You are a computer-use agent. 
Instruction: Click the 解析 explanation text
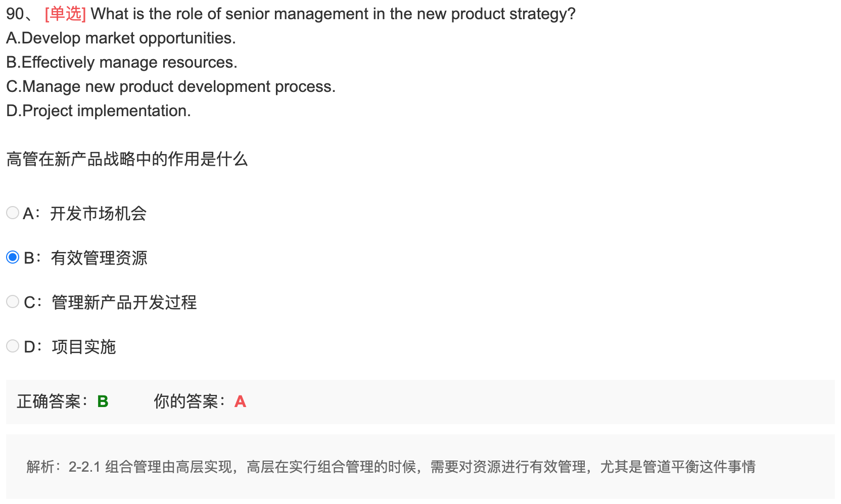click(391, 467)
